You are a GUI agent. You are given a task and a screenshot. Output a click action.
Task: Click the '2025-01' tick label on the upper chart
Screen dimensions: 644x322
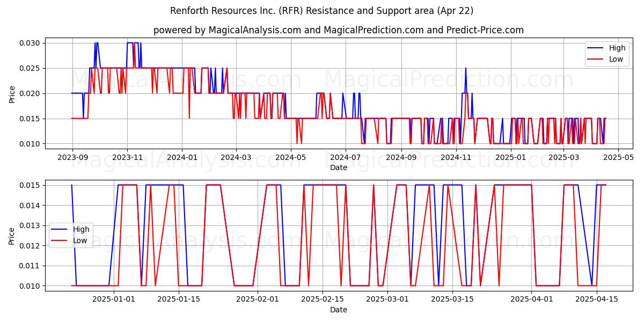[510, 157]
